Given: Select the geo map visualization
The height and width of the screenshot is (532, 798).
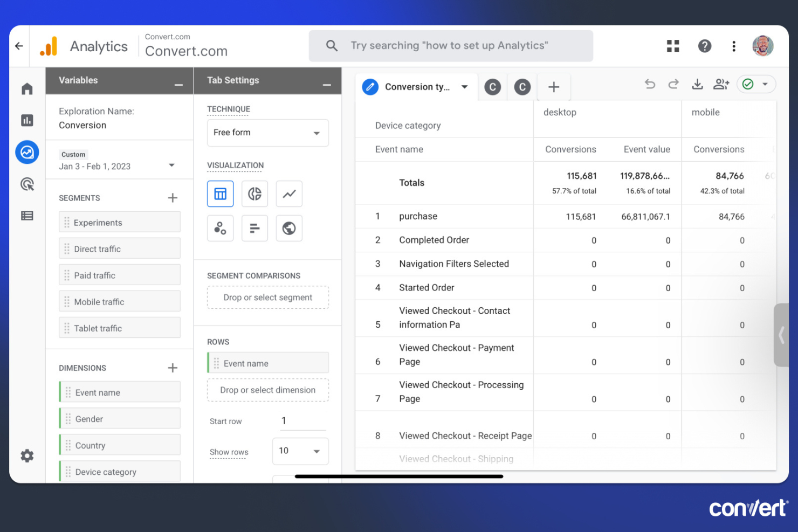Looking at the screenshot, I should point(289,228).
